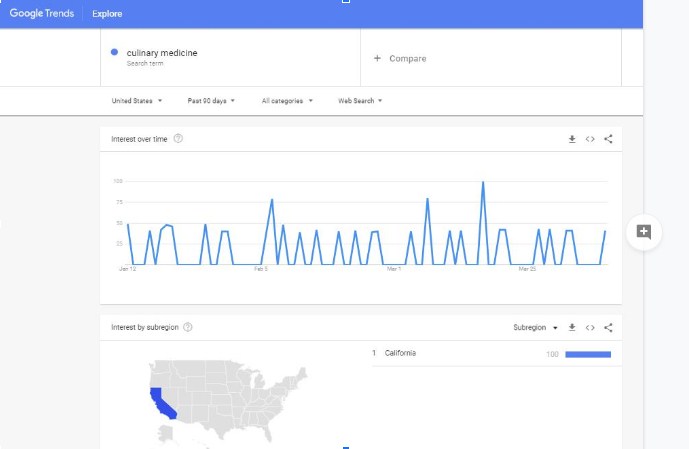Open embed code for Interest by subregion
The image size is (689, 449).
[x=590, y=327]
